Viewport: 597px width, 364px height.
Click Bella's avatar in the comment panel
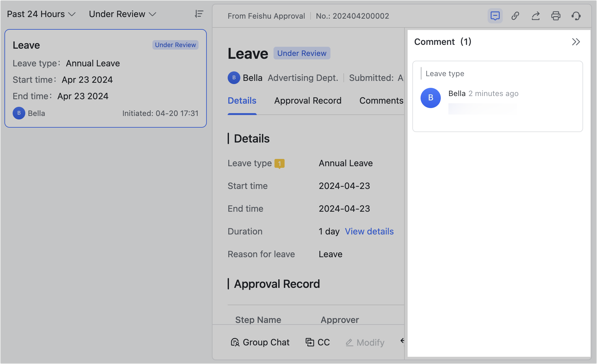click(x=430, y=98)
